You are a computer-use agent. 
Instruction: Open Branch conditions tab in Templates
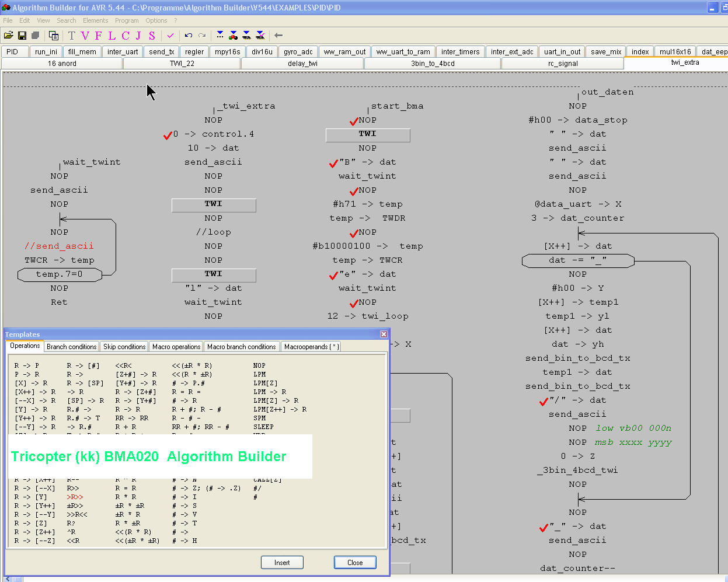(x=71, y=346)
